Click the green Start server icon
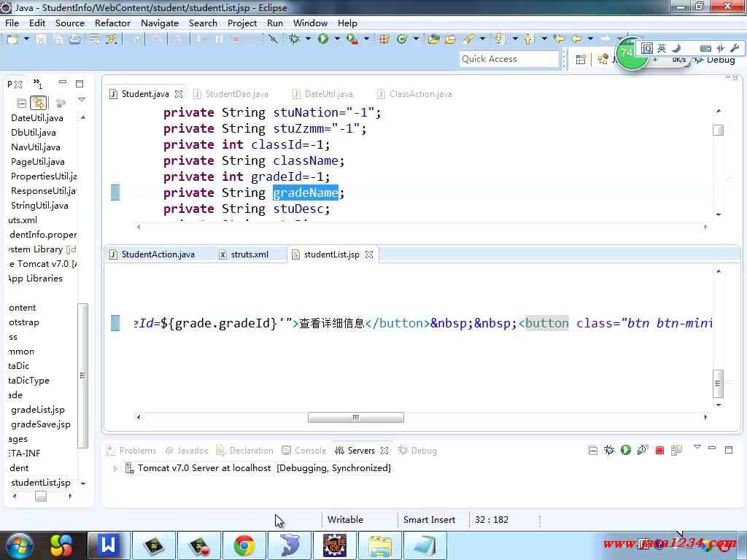This screenshot has width=747, height=560. 626,450
